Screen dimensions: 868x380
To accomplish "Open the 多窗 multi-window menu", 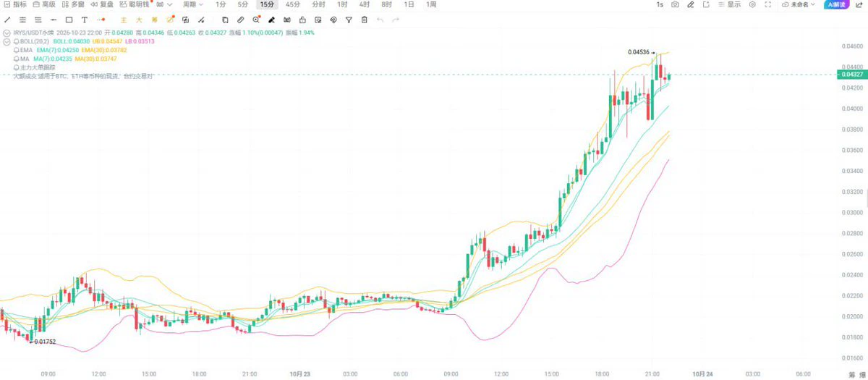I will [72, 4].
